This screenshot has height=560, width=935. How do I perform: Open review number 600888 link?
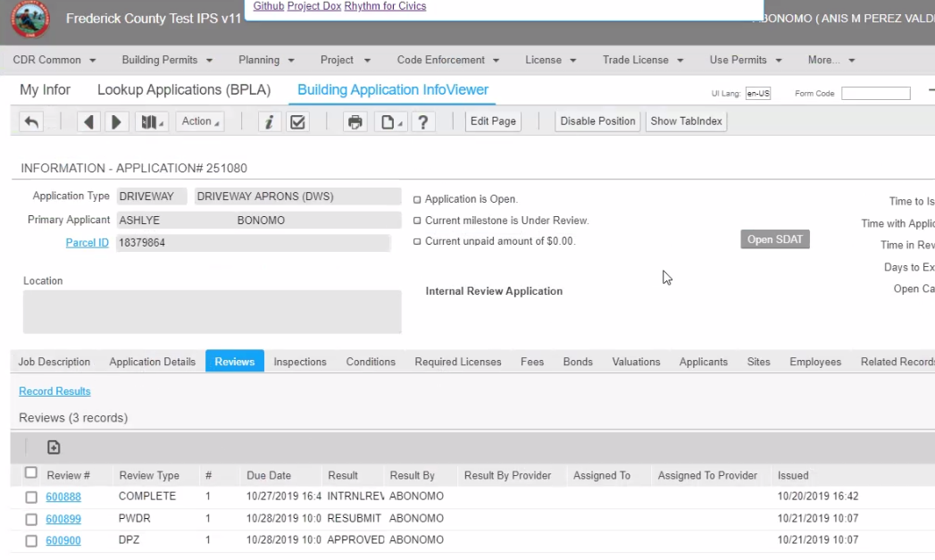[63, 497]
